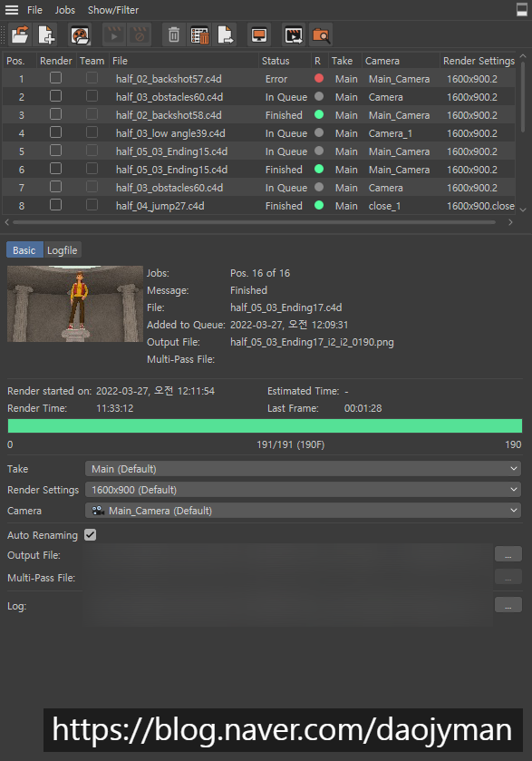Sort by the Take column header
The height and width of the screenshot is (761, 532).
point(343,61)
